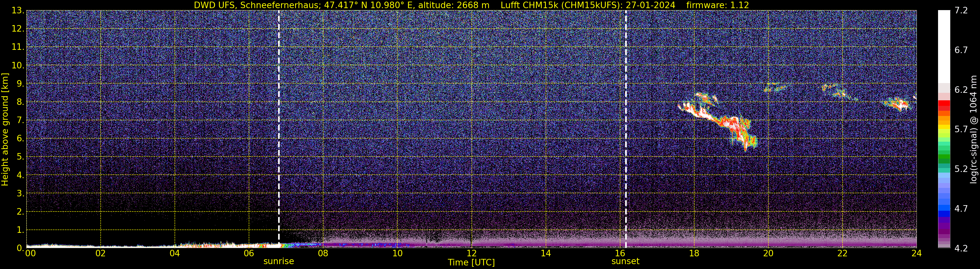Click the colorbar value '4.7'

(x=961, y=208)
